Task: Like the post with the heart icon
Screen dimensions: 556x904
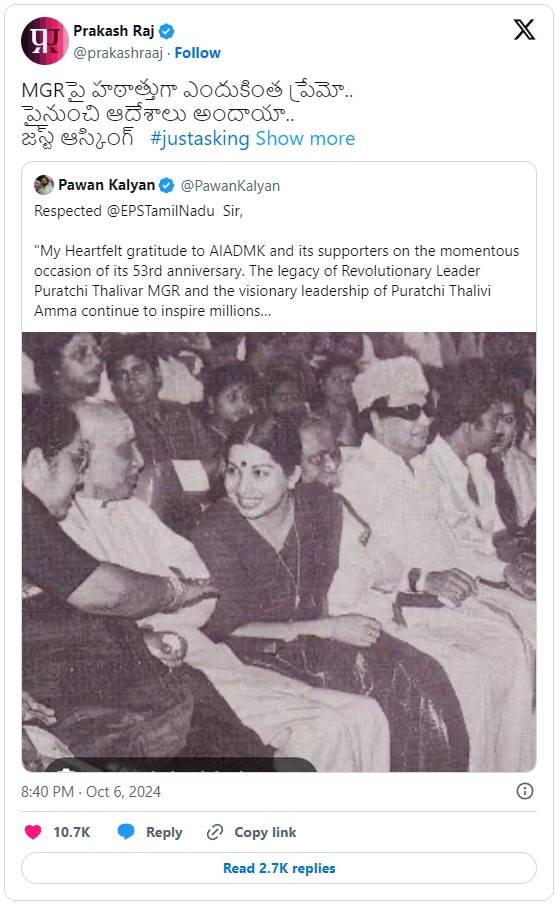Action: 33,832
